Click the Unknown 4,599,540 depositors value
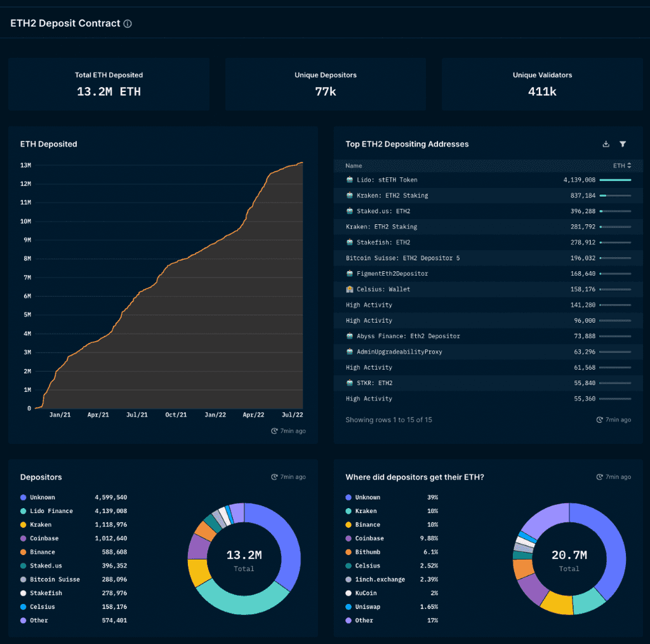 (x=110, y=497)
